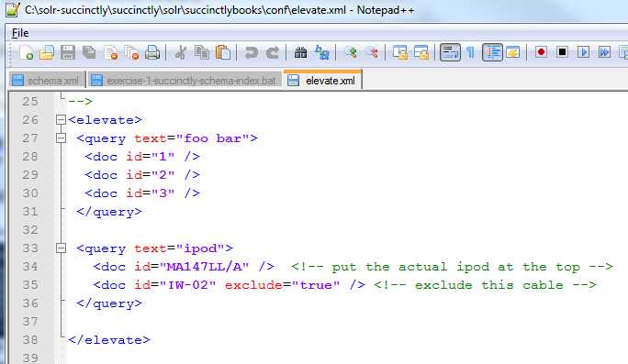Click the "foo bar" attribute value

pyautogui.click(x=212, y=138)
